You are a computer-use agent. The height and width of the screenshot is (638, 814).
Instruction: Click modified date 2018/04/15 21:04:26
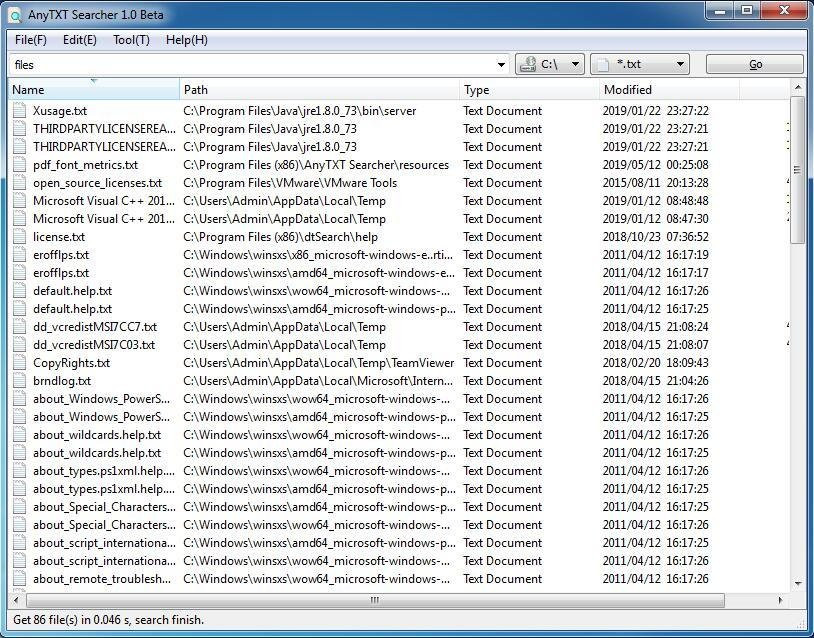click(655, 381)
